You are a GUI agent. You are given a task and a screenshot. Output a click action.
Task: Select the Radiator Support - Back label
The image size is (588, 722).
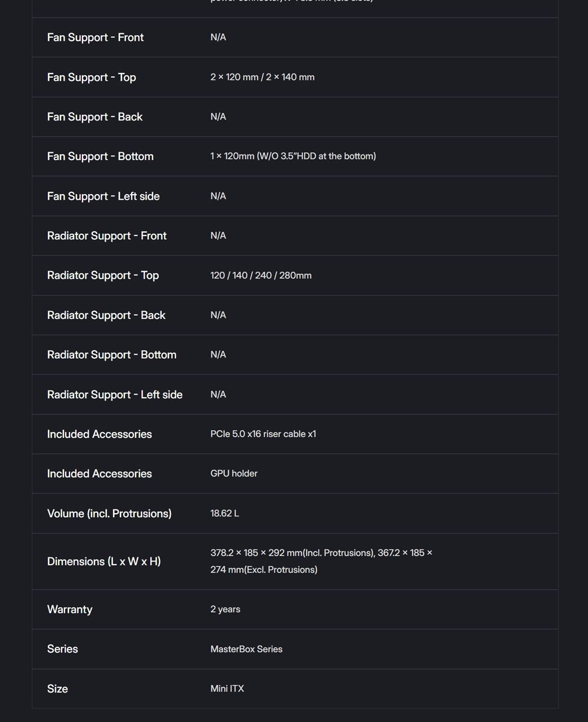(x=106, y=315)
